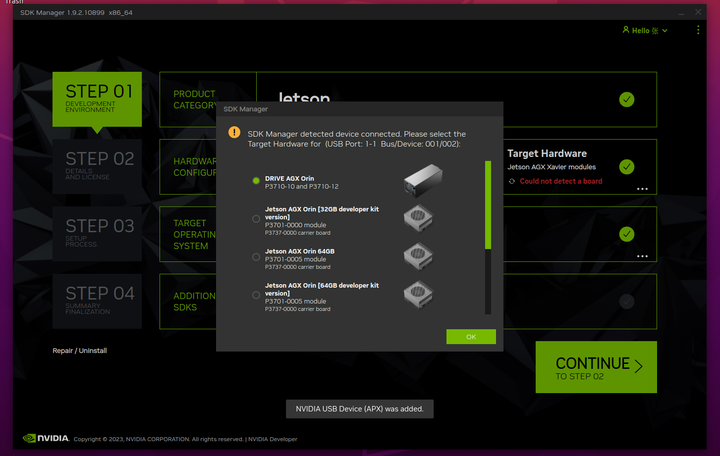Click the refresh icon beside Could not detect
The width and height of the screenshot is (720, 456).
click(x=512, y=181)
